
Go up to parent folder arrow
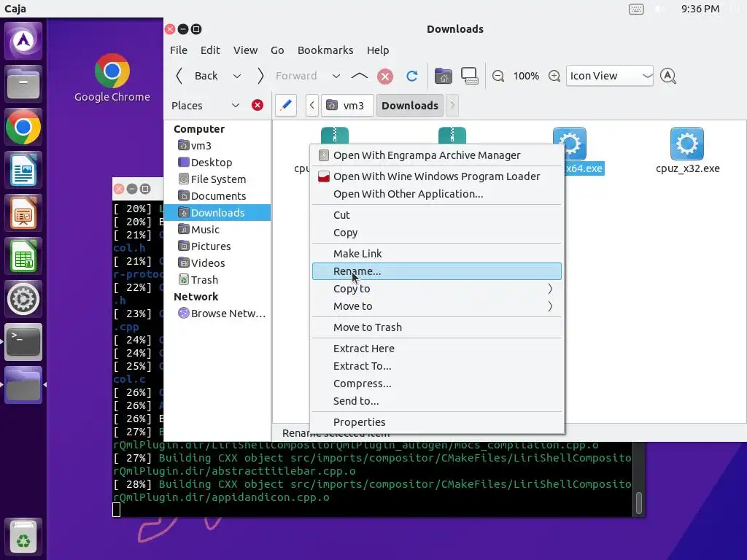[359, 76]
